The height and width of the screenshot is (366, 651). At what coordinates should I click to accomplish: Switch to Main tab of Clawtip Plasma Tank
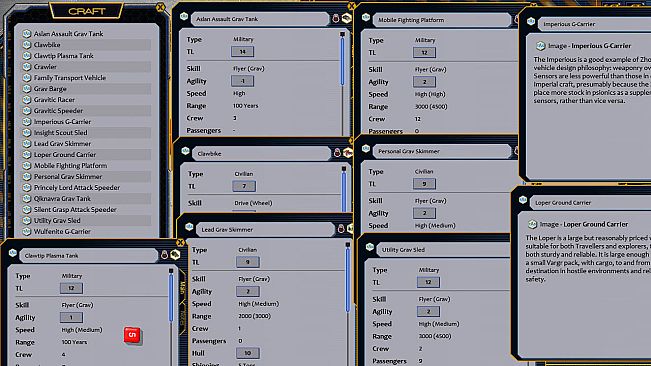point(183,287)
